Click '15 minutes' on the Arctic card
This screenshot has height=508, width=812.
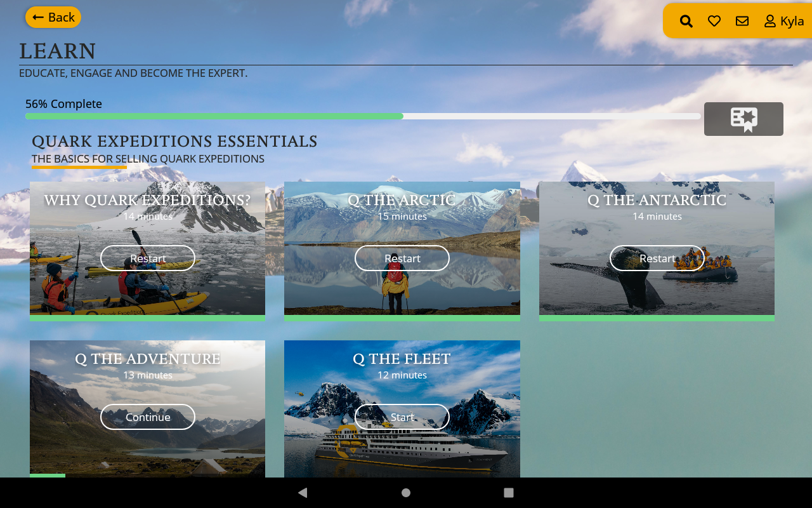(x=402, y=217)
